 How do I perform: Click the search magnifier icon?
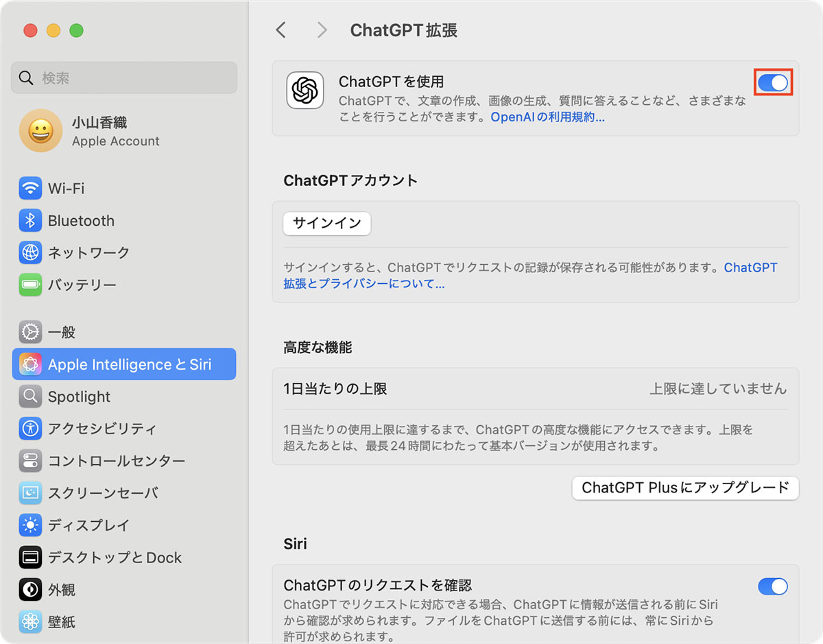coord(26,77)
